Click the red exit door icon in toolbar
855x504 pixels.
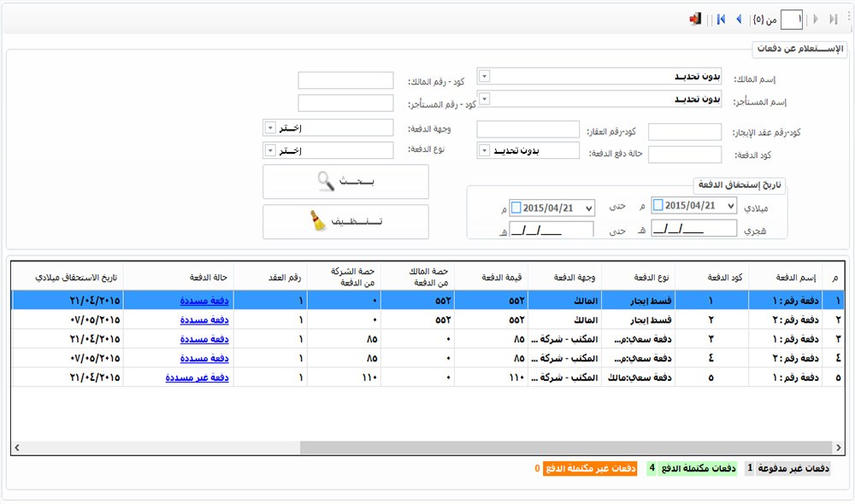tap(695, 19)
